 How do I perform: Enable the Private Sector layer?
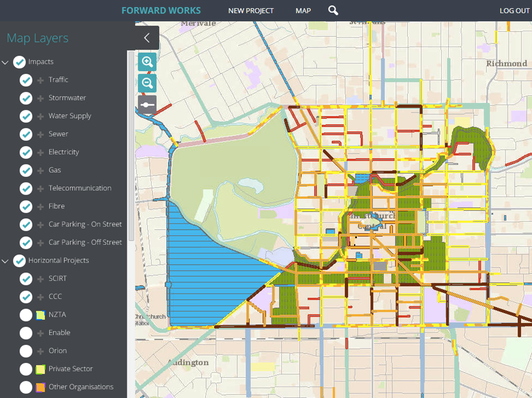[26, 369]
